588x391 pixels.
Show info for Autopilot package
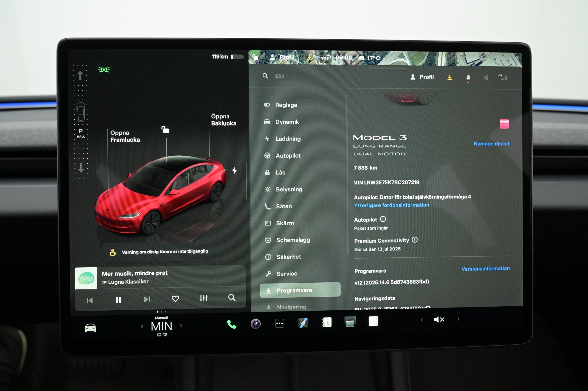tap(383, 219)
